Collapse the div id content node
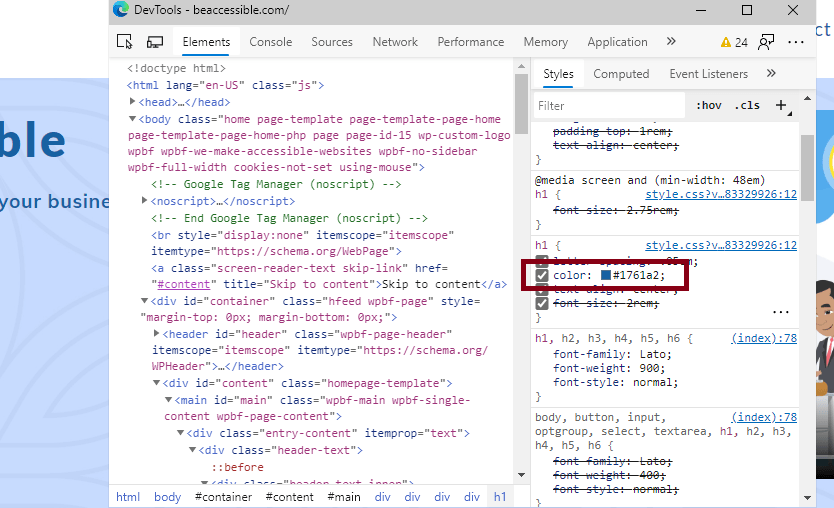 [156, 382]
